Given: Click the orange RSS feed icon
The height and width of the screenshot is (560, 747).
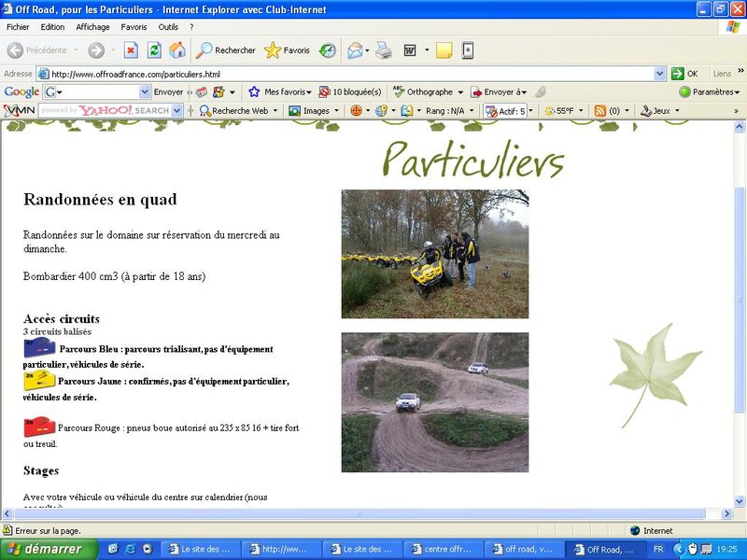Looking at the screenshot, I should pos(600,110).
